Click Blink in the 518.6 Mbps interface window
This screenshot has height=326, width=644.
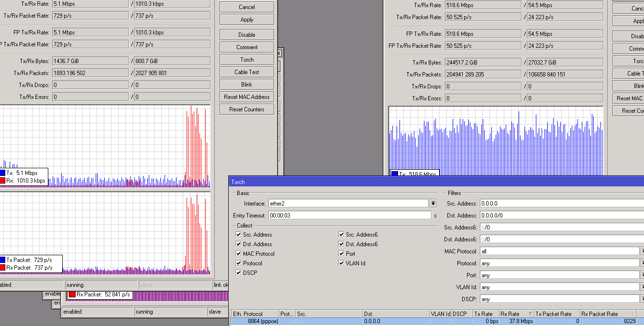[628, 86]
